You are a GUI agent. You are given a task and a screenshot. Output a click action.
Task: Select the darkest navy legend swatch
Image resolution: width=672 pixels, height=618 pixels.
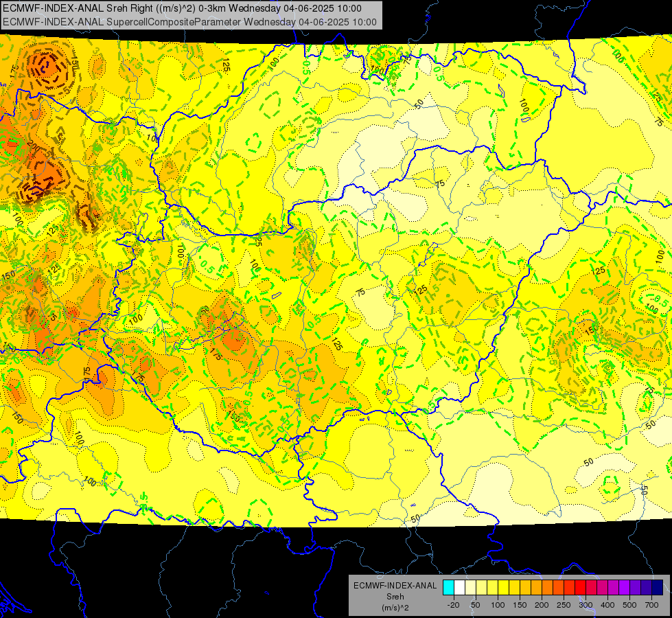[658, 587]
